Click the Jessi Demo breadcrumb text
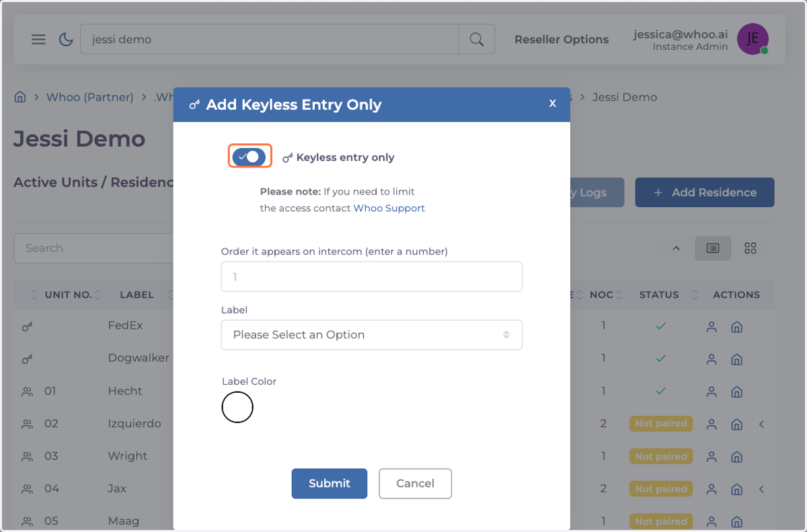Screen dimensions: 807x532 click(625, 97)
